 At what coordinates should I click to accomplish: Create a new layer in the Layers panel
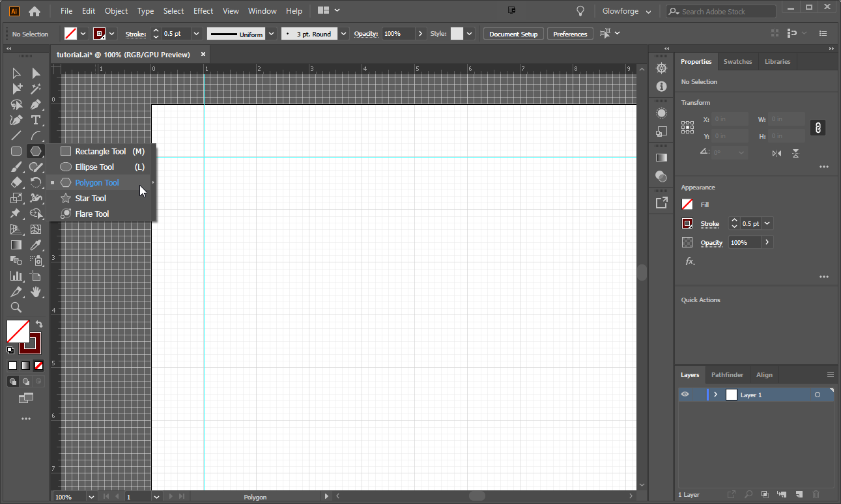coord(799,495)
